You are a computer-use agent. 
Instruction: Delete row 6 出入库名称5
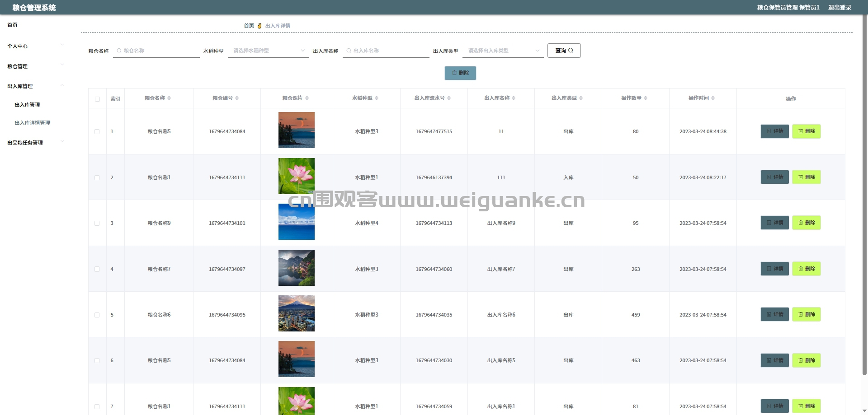[807, 360]
